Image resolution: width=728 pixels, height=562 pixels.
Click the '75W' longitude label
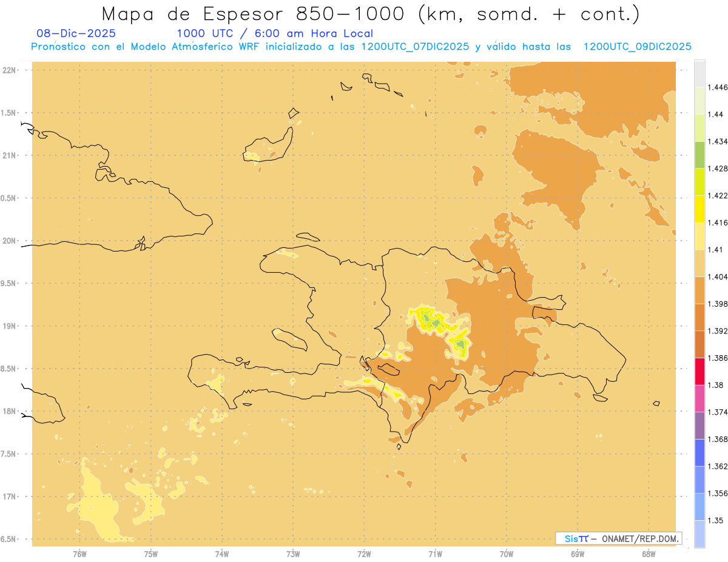tap(151, 554)
